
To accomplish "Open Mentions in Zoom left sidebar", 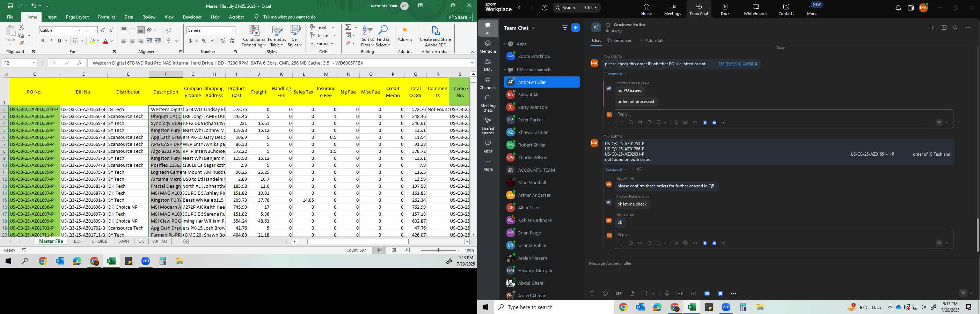I will (x=488, y=47).
